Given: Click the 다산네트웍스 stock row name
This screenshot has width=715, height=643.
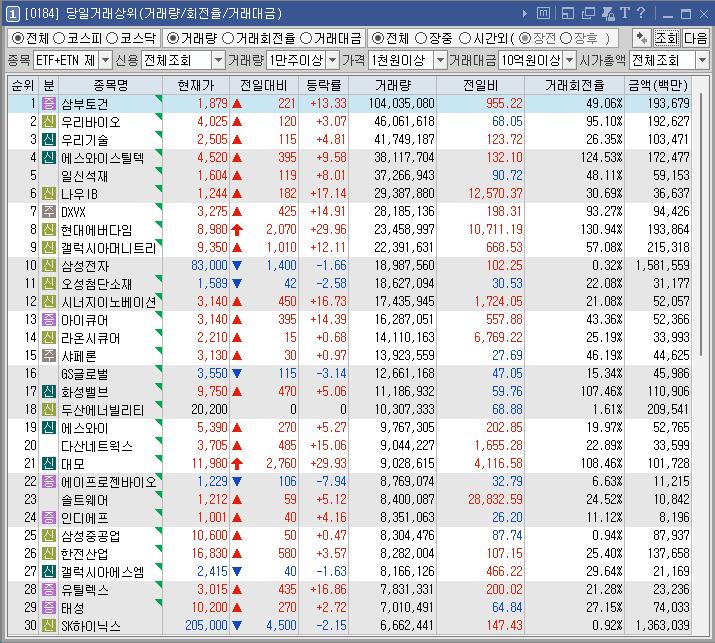Looking at the screenshot, I should pos(97,446).
